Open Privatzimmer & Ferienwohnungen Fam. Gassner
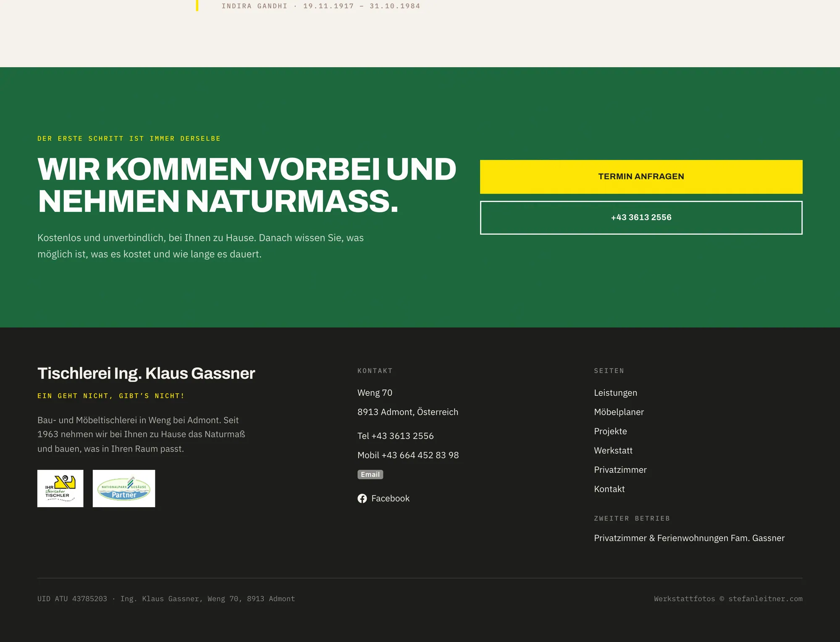 (689, 538)
